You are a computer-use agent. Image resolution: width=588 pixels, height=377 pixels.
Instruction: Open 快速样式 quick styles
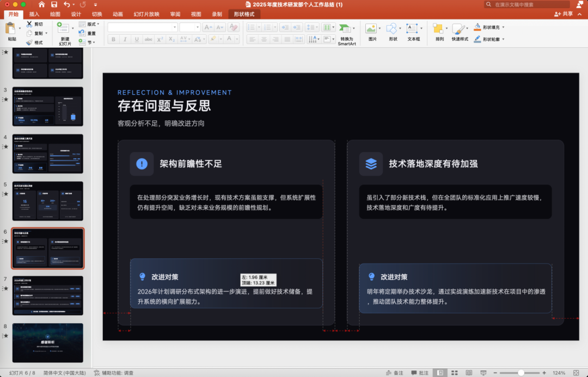click(x=460, y=32)
